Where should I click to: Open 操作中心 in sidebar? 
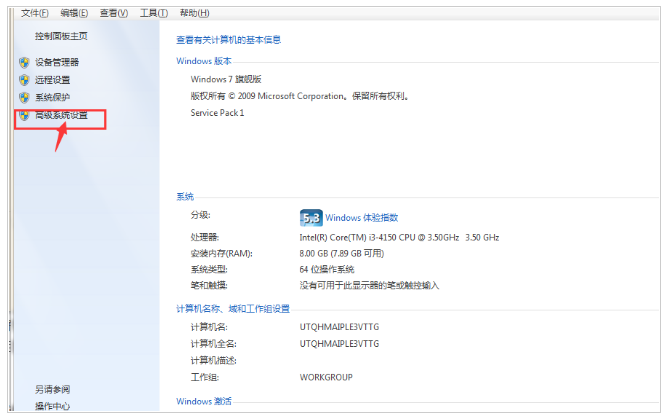tap(53, 406)
